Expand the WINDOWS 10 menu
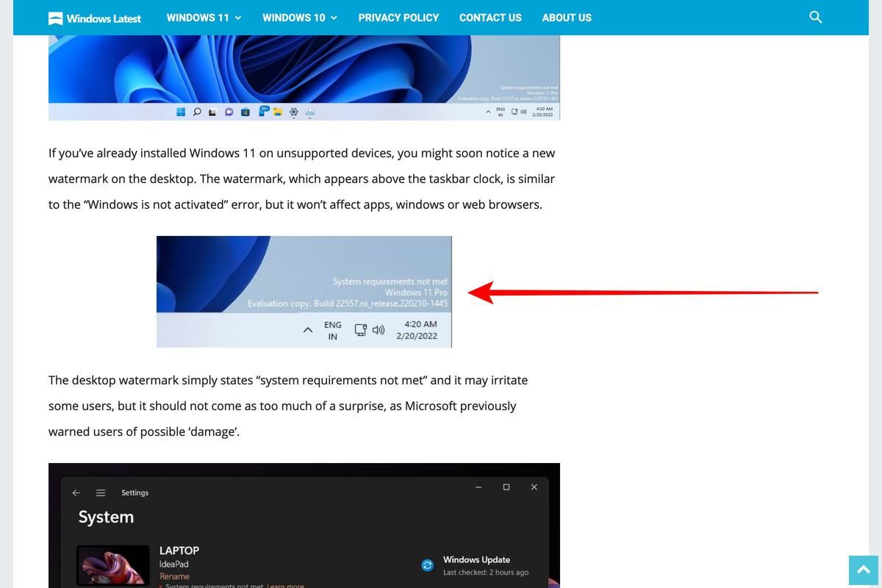882x588 pixels. 300,18
